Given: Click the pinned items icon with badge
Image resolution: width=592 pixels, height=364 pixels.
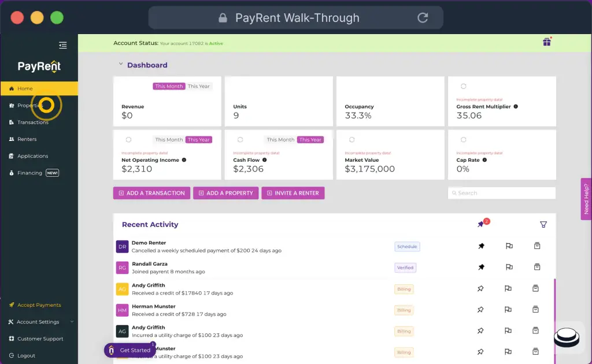Looking at the screenshot, I should click(482, 224).
